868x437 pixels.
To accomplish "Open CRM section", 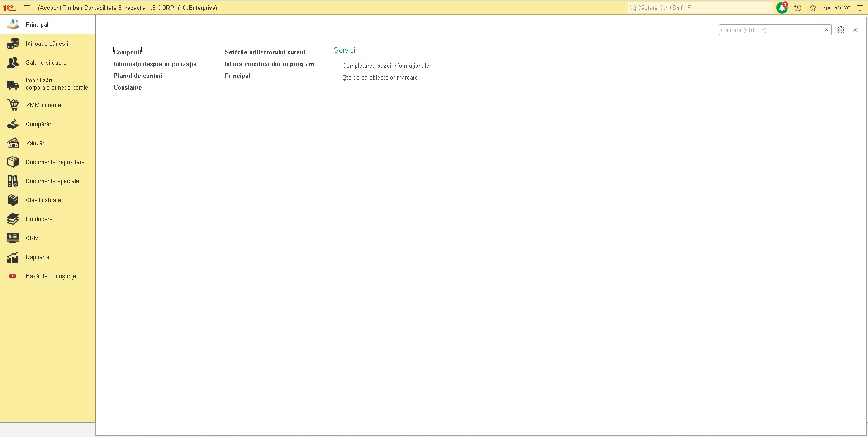I will click(47, 238).
